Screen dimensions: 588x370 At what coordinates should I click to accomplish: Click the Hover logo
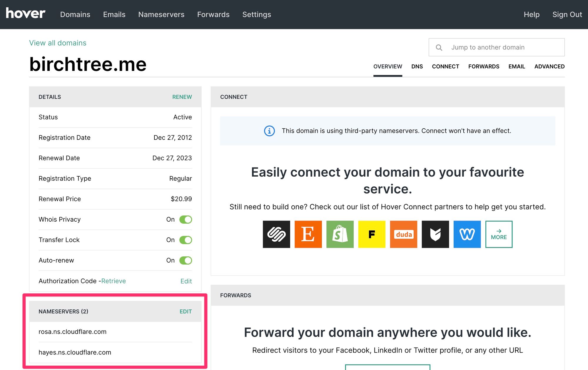click(x=26, y=14)
